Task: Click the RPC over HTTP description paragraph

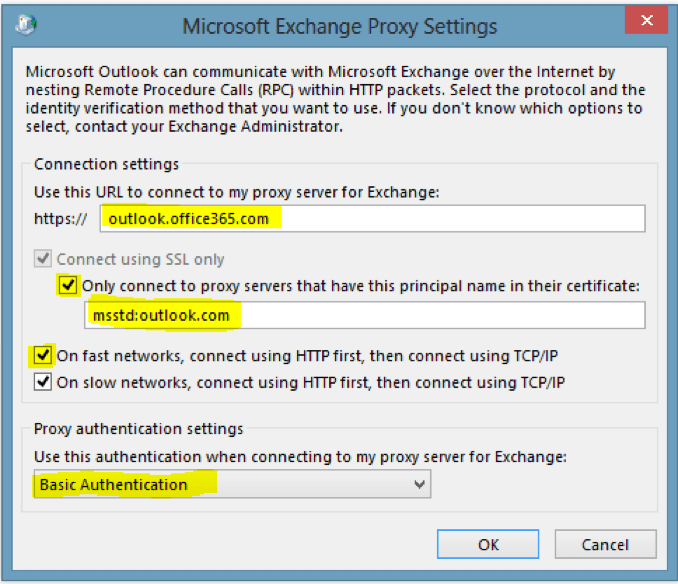Action: point(335,99)
